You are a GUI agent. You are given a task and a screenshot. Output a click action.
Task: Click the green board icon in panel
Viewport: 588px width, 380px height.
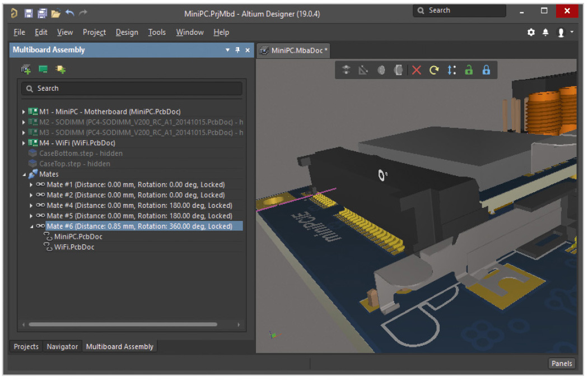click(x=43, y=69)
